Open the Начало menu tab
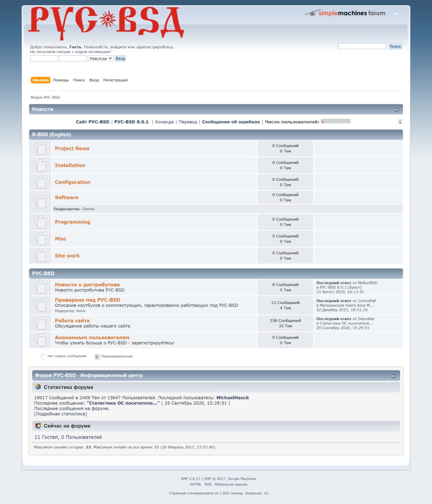This screenshot has height=504, width=432. 41,80
